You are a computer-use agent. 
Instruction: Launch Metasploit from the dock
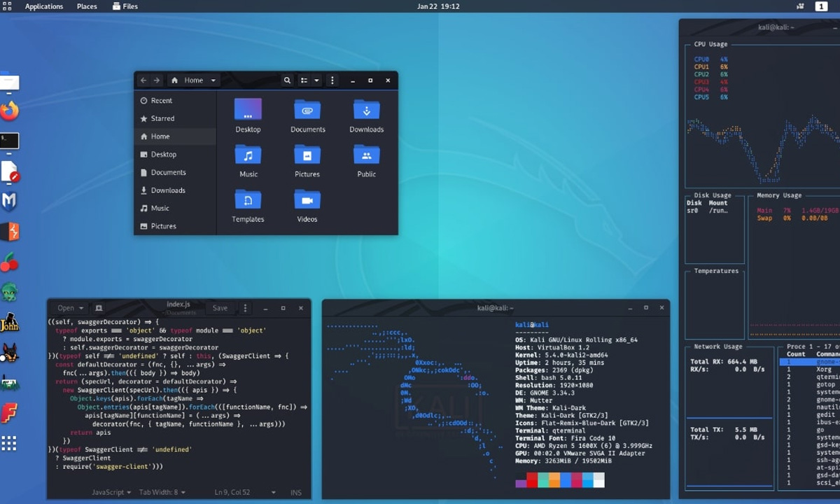9,202
